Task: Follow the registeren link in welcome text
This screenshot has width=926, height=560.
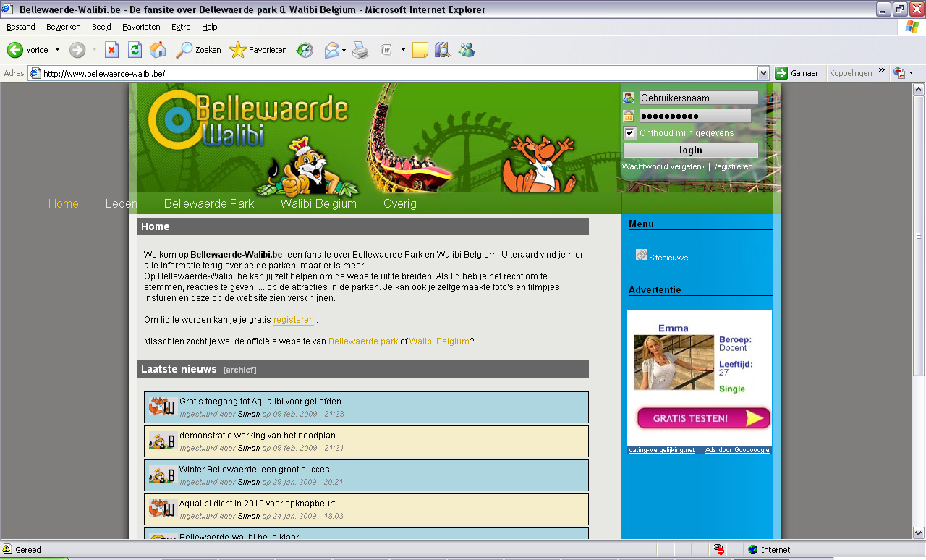Action: 294,319
